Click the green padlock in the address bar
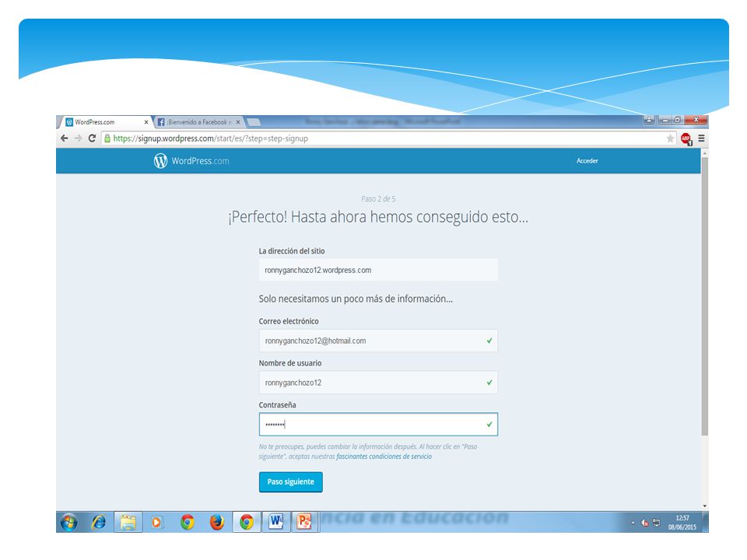Image resolution: width=747 pixels, height=560 pixels. click(107, 138)
